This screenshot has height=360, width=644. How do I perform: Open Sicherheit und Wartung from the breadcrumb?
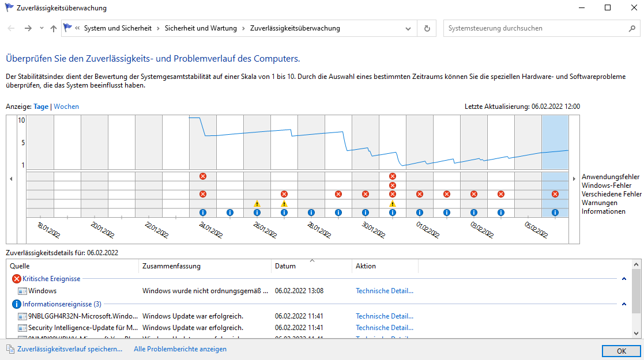pos(196,27)
